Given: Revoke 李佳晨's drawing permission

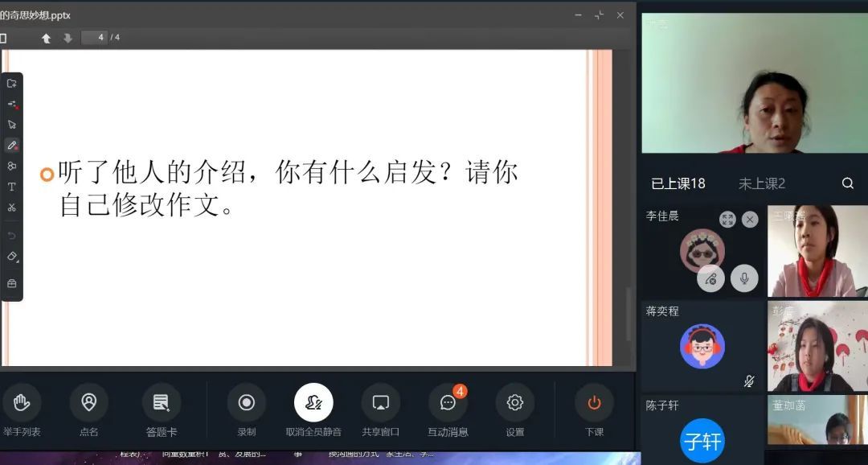Looking at the screenshot, I should point(710,278).
